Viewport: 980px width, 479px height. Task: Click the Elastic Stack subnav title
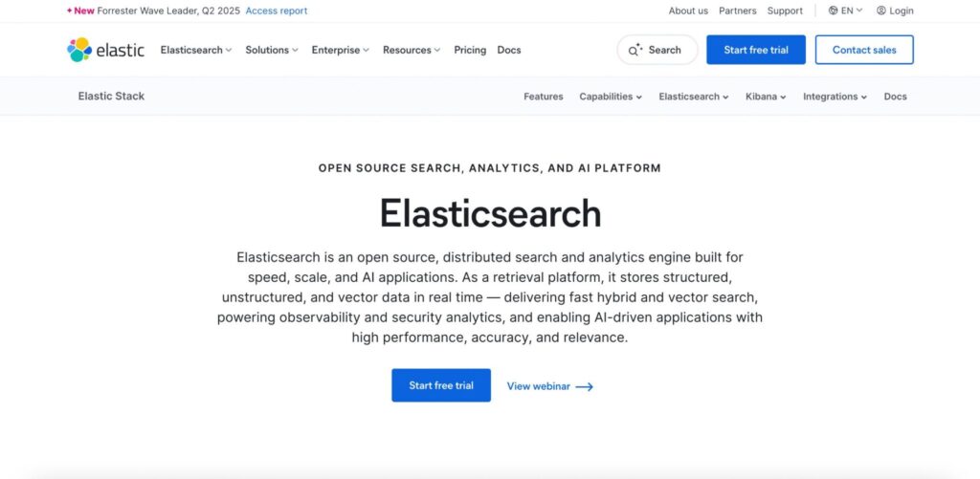(x=111, y=97)
